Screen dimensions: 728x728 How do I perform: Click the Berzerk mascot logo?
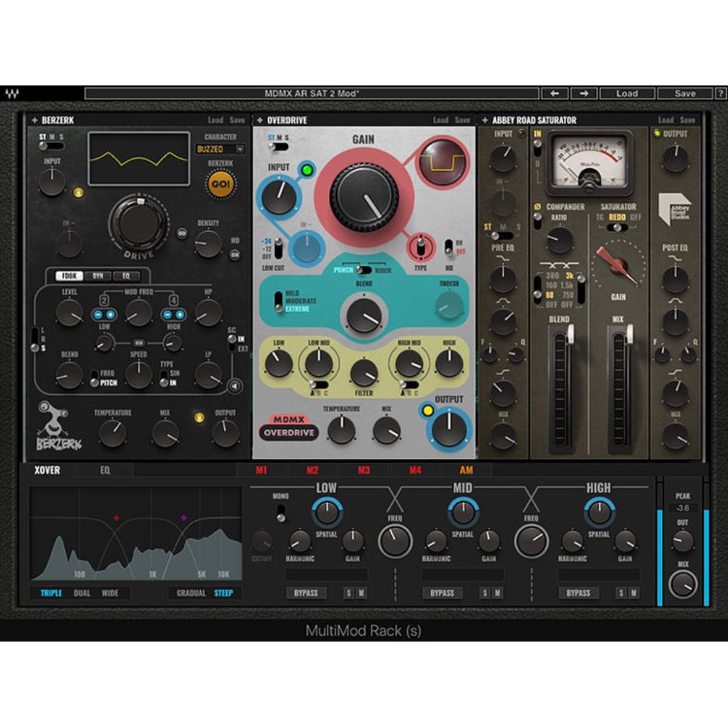pos(55,419)
